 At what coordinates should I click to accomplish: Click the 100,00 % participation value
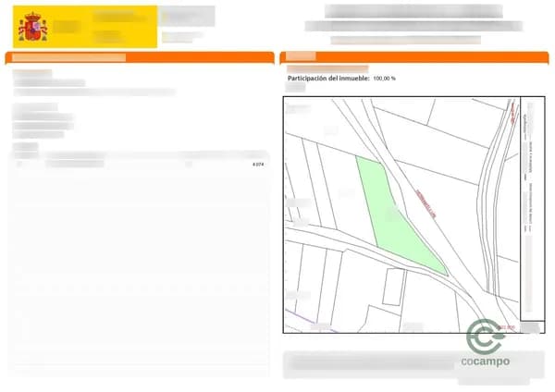(384, 79)
